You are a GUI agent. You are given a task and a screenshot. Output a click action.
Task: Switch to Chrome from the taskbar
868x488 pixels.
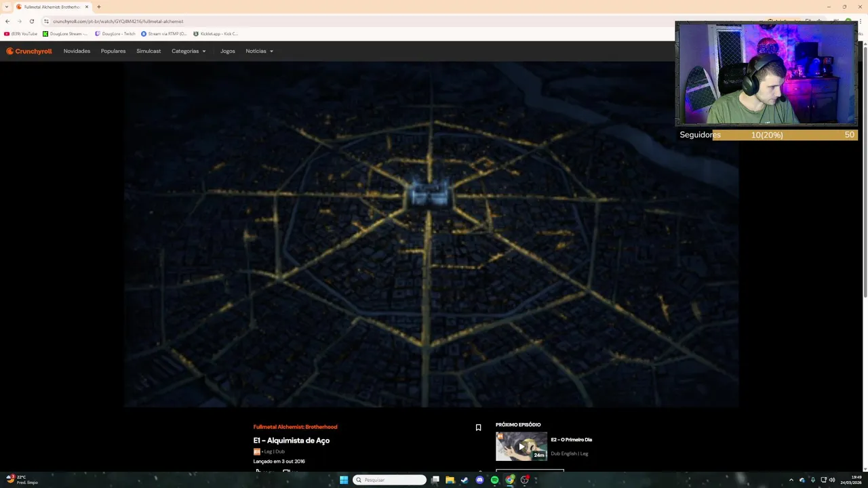point(509,480)
